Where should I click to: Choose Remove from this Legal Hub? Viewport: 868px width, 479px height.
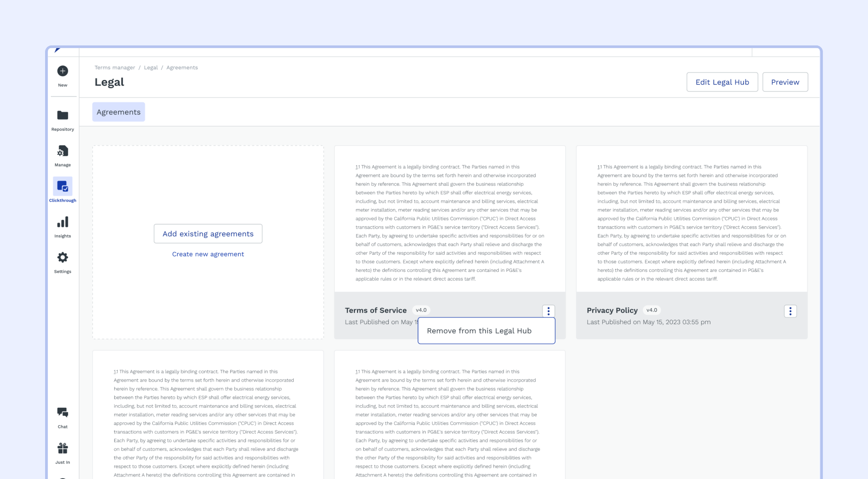[x=479, y=331]
